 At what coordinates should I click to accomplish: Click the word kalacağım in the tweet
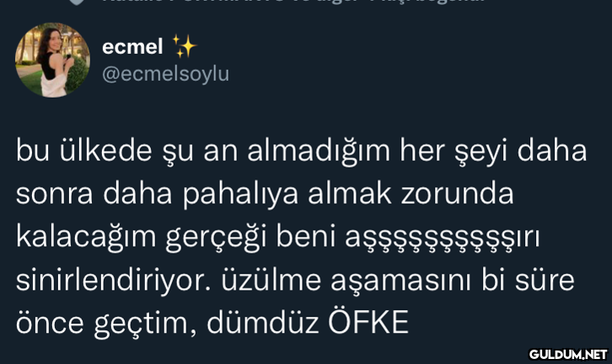pyautogui.click(x=86, y=238)
